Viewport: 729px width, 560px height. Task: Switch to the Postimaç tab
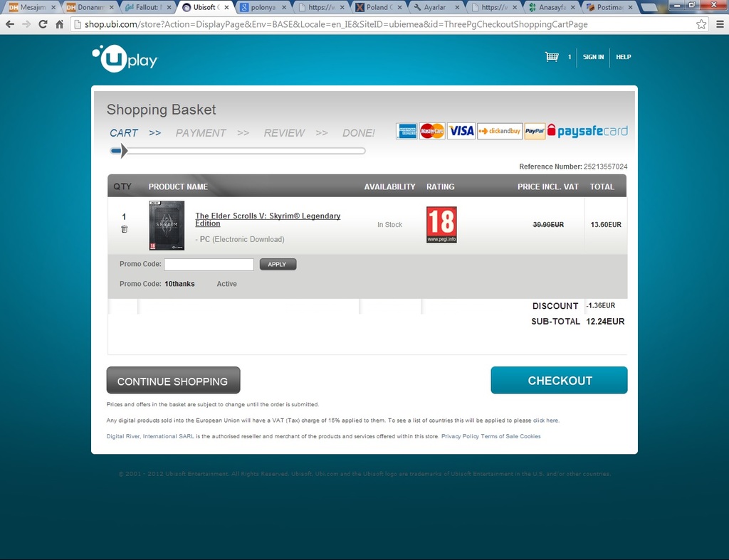(609, 7)
